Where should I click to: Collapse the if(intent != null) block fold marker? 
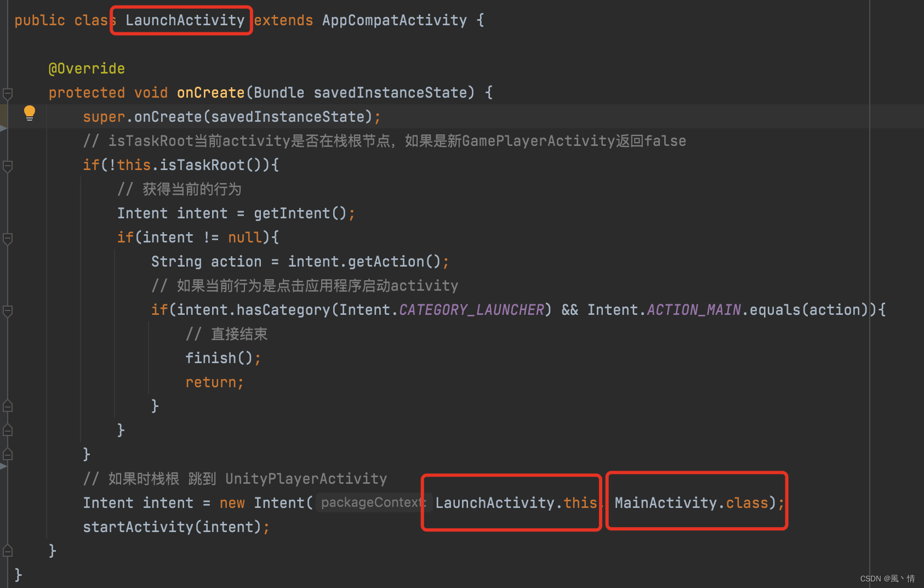point(8,238)
